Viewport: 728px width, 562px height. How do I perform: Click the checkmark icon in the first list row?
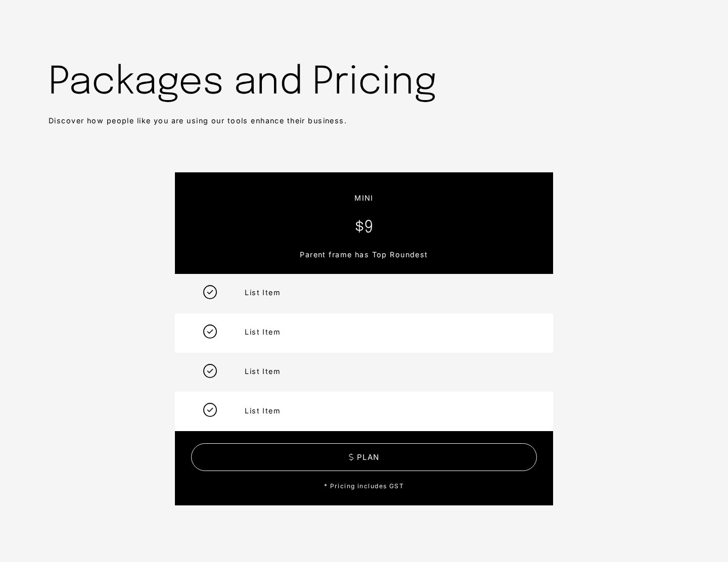click(x=210, y=292)
